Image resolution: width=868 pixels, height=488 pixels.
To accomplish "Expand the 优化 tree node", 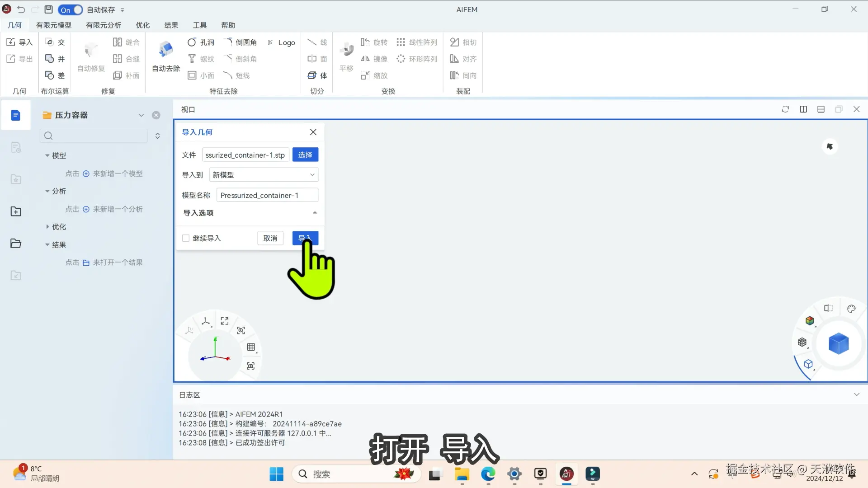I will click(47, 227).
